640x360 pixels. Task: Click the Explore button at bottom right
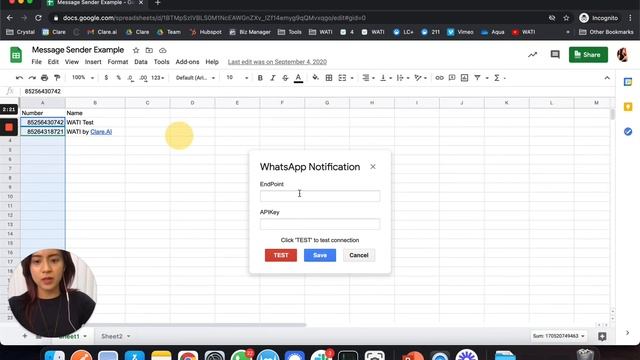point(602,336)
